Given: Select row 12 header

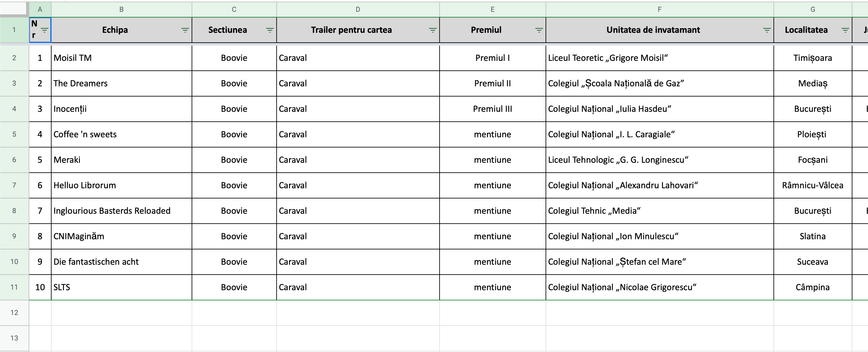Looking at the screenshot, I should 14,312.
